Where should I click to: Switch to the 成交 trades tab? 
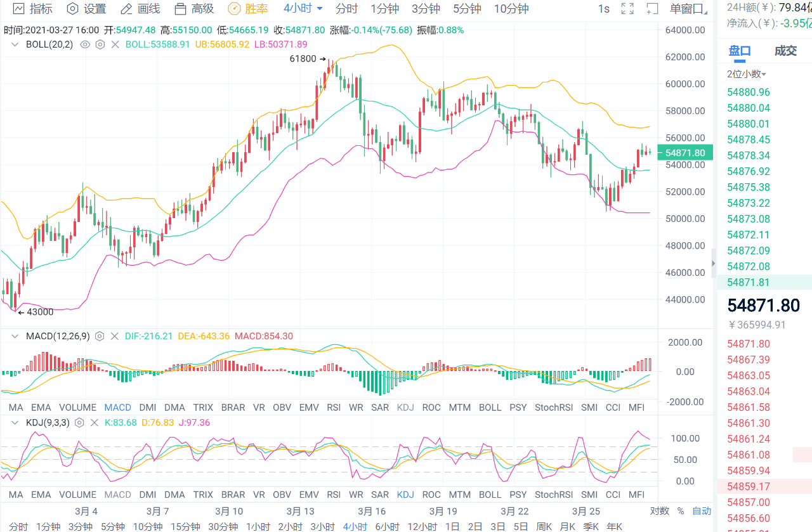point(785,51)
